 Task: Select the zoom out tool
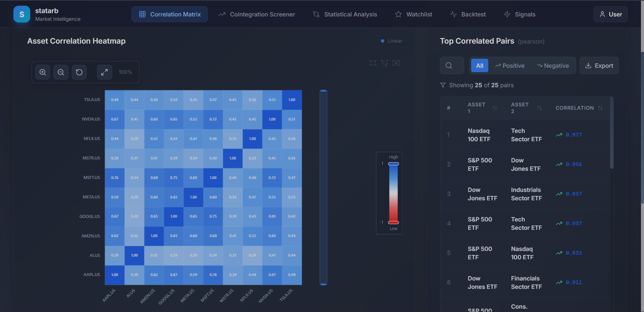coord(61,72)
